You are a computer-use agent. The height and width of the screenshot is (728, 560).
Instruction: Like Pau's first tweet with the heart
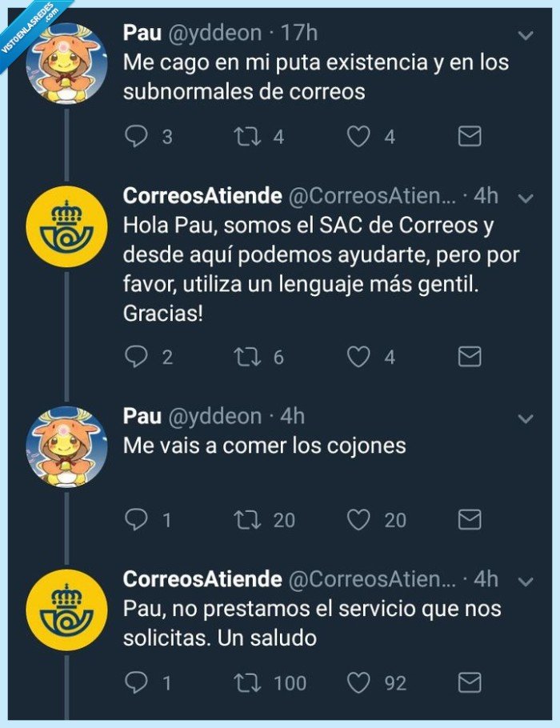pyautogui.click(x=361, y=136)
